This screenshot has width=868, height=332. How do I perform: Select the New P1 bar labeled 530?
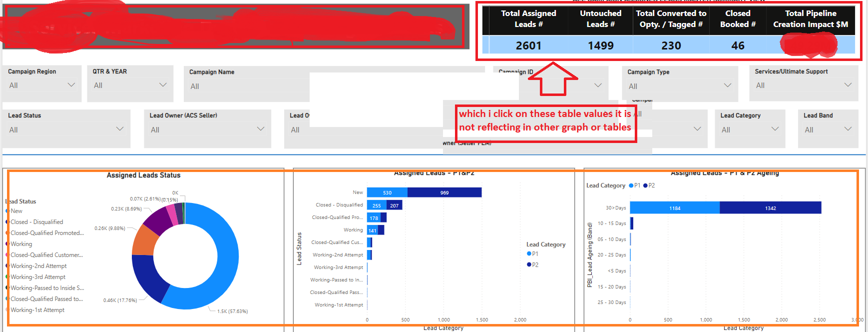pos(387,192)
